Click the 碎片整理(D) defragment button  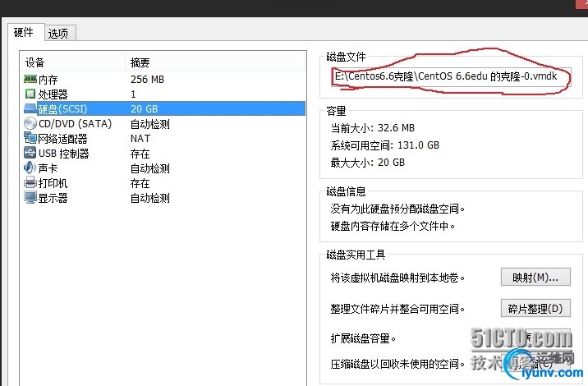click(x=535, y=308)
